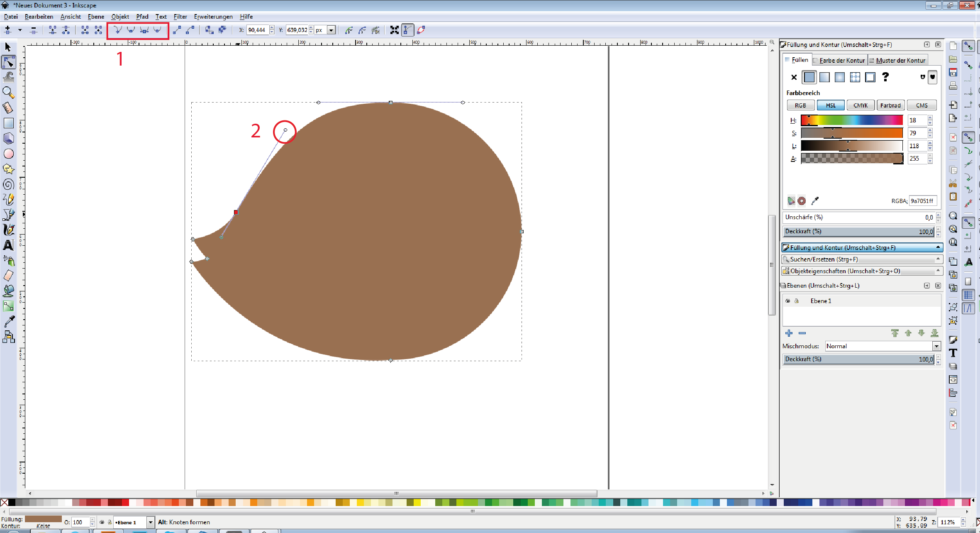Image resolution: width=980 pixels, height=533 pixels.
Task: Switch color mode to CMS
Action: click(x=921, y=105)
